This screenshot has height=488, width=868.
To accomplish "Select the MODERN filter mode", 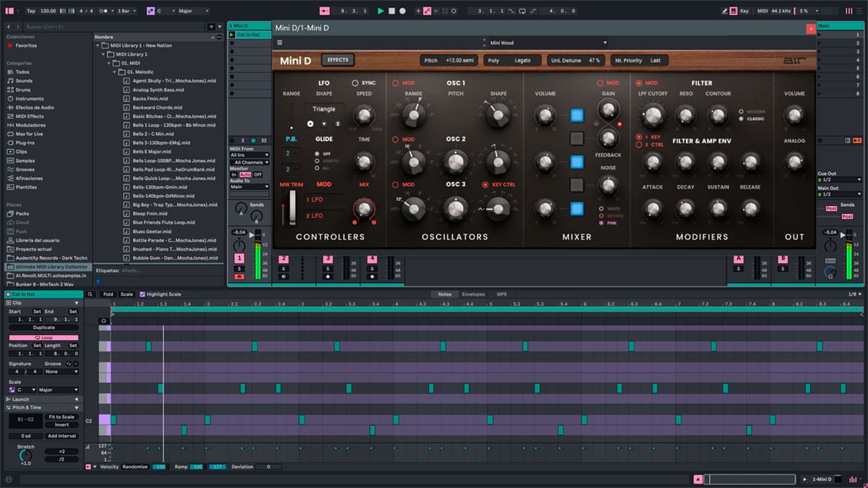I will (x=741, y=112).
